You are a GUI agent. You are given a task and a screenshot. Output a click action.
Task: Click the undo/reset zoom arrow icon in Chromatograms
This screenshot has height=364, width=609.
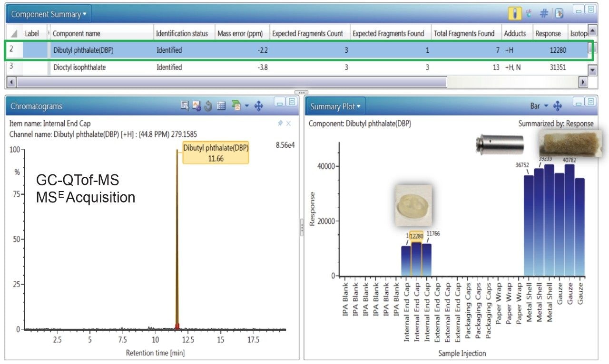pyautogui.click(x=208, y=106)
